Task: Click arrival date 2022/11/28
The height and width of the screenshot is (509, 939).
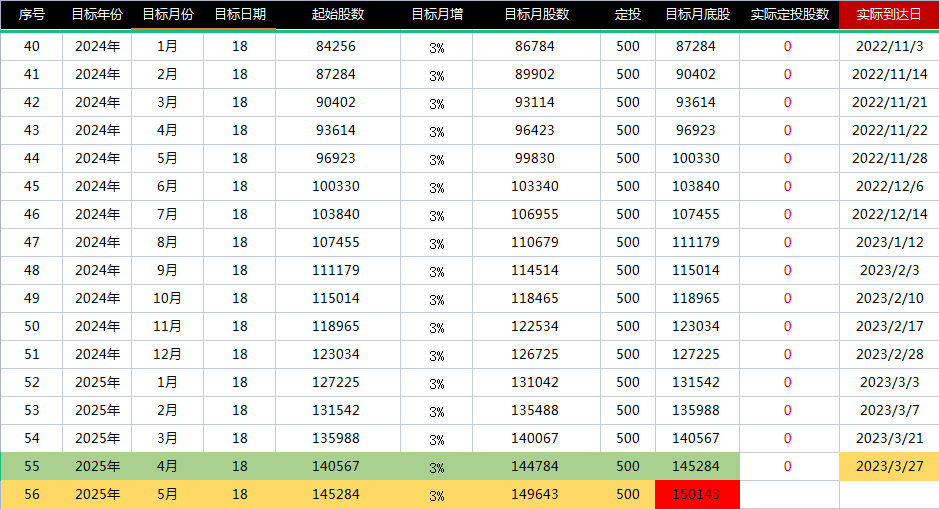Action: pos(889,158)
